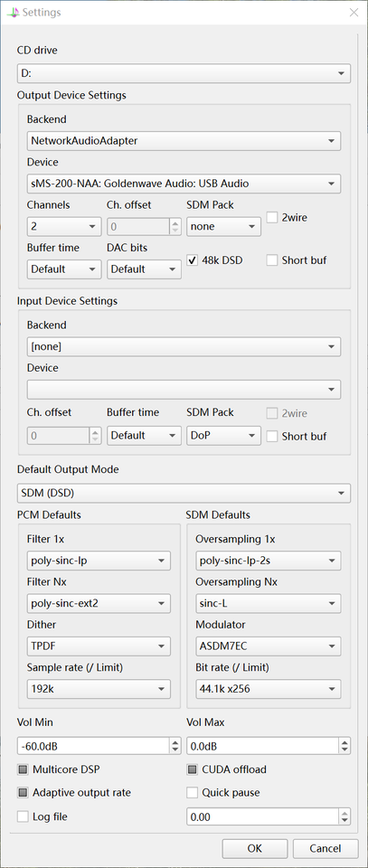Open the Dither dropdown showing TPDF
This screenshot has width=368, height=868.
click(x=99, y=646)
